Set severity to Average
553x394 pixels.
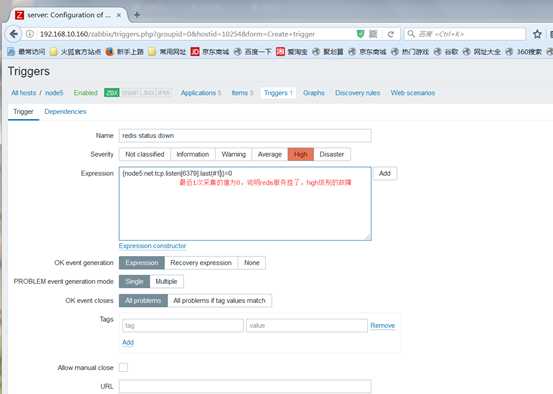(270, 154)
